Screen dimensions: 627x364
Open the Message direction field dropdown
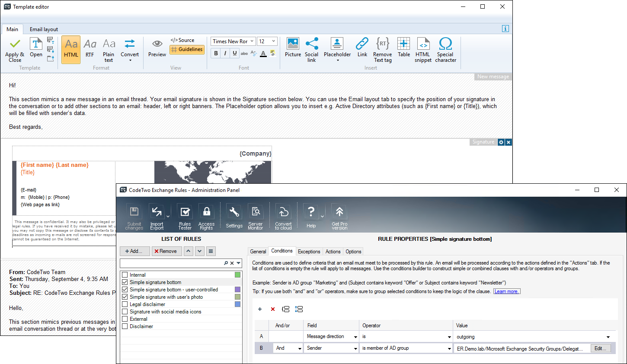[355, 337]
